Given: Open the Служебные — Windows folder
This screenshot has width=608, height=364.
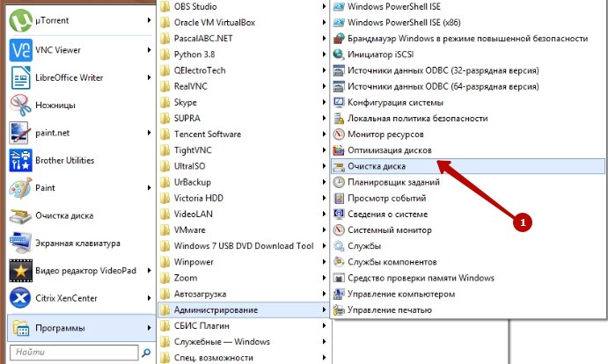Looking at the screenshot, I should (x=244, y=341).
